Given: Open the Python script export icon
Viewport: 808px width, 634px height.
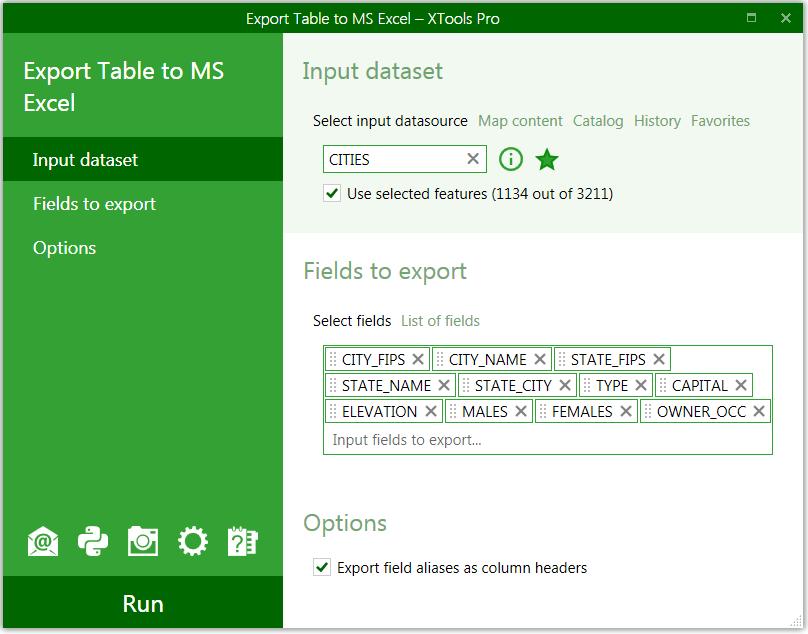Looking at the screenshot, I should 93,541.
